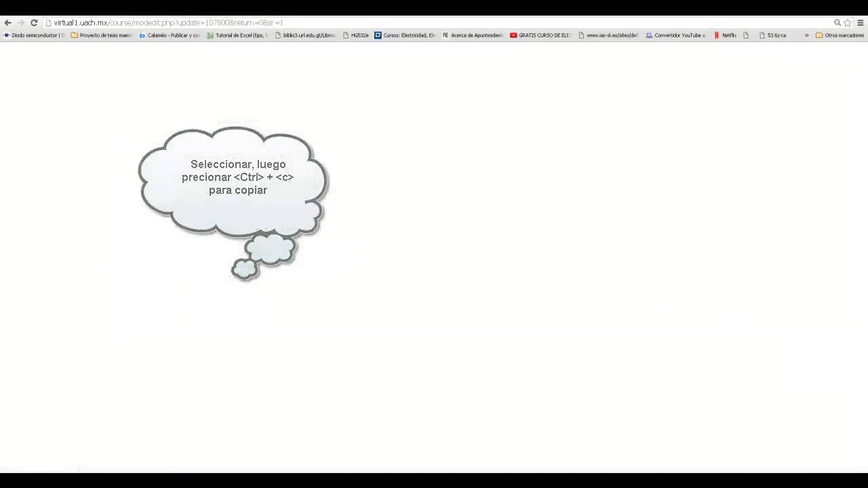Open the Calaméo - Publicar bookmark
Screen dimensions: 868x488
pyautogui.click(x=170, y=35)
